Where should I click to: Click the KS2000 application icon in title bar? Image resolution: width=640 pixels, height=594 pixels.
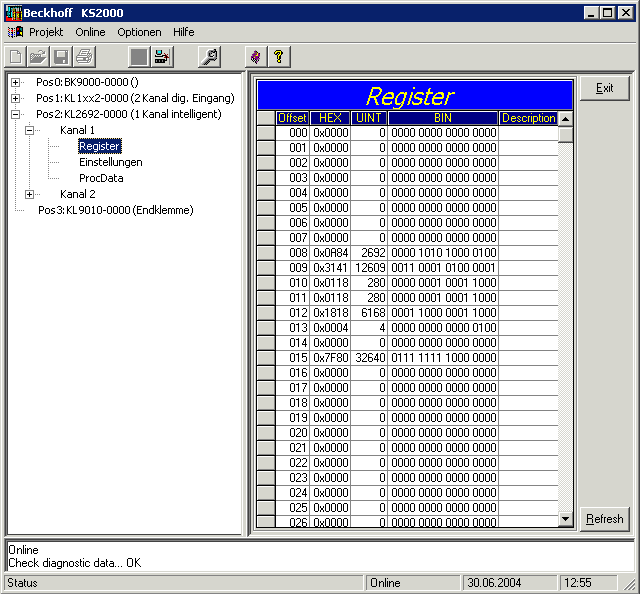coord(13,13)
